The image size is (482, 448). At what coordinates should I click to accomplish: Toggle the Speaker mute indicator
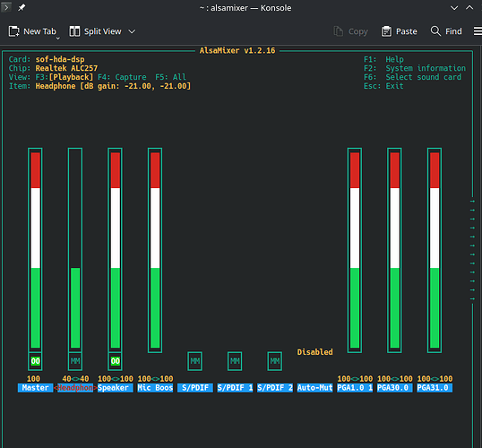(116, 361)
